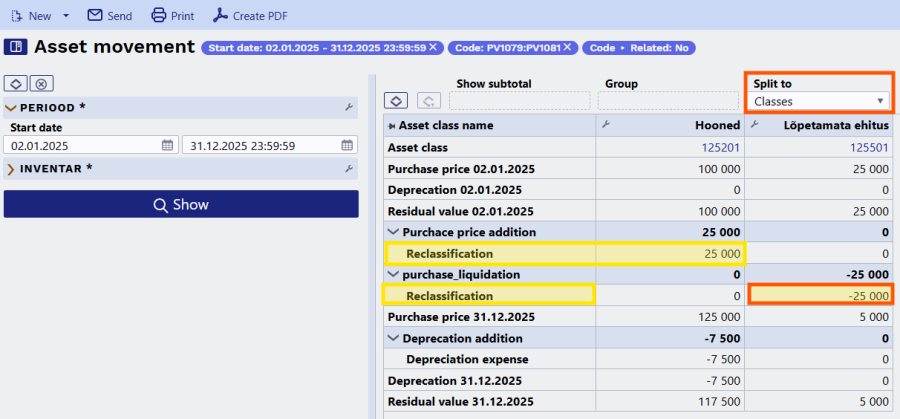The height and width of the screenshot is (419, 900).
Task: Click the diamond icon above the report table
Action: coord(396,100)
